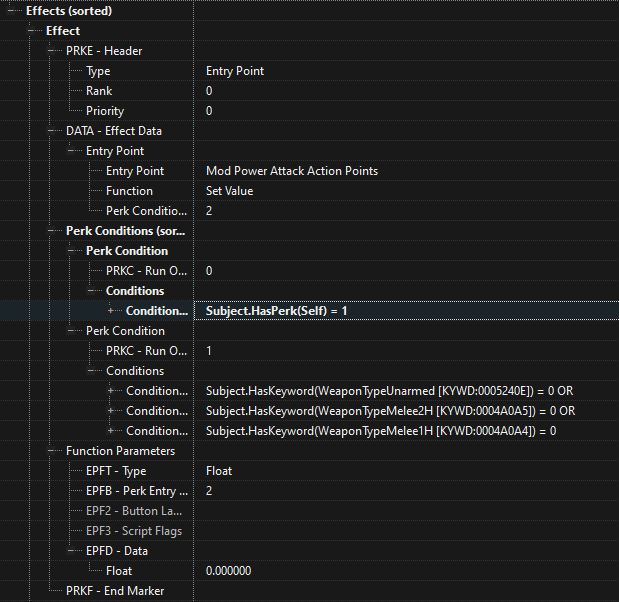Collapse the Effects (sorted) tree node

coord(11,11)
